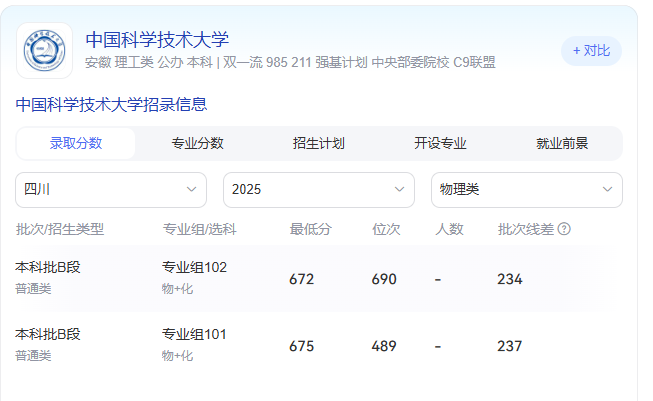Open the 就业前景 tab
Image resolution: width=653 pixels, height=401 pixels.
pos(562,143)
